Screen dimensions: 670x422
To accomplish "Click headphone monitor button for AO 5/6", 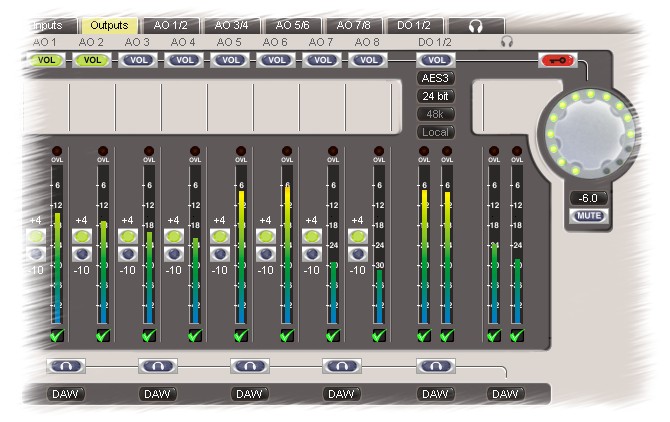I will point(250,366).
